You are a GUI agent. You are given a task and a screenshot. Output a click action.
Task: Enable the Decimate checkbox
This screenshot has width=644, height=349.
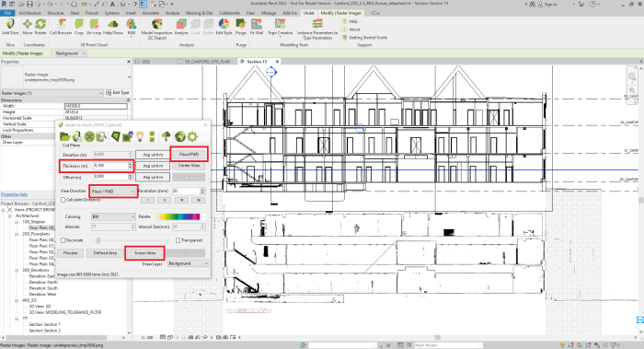63,240
